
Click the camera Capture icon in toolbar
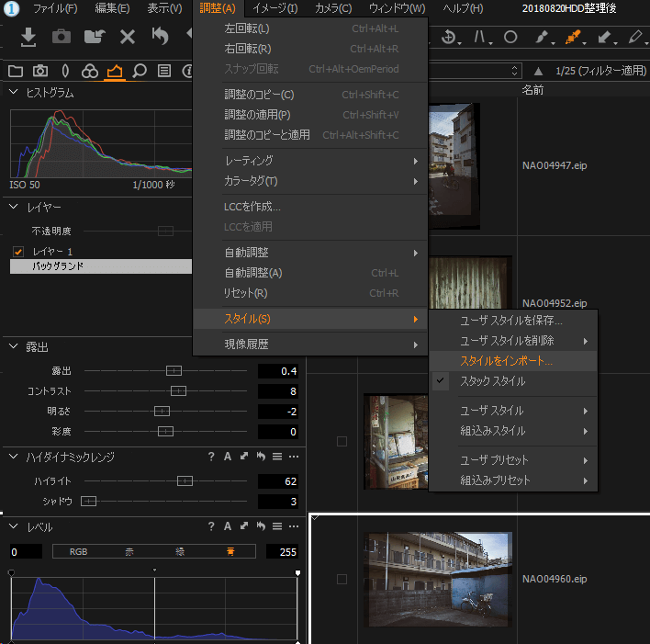click(x=61, y=37)
